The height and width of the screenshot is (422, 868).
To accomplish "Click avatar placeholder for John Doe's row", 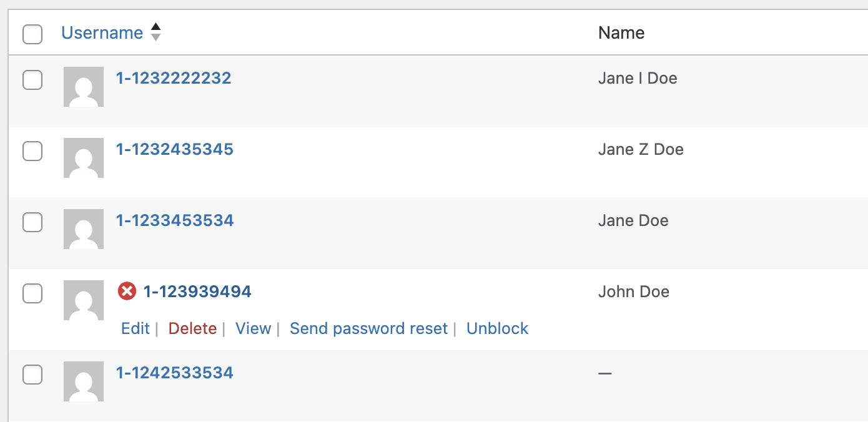I will [84, 300].
